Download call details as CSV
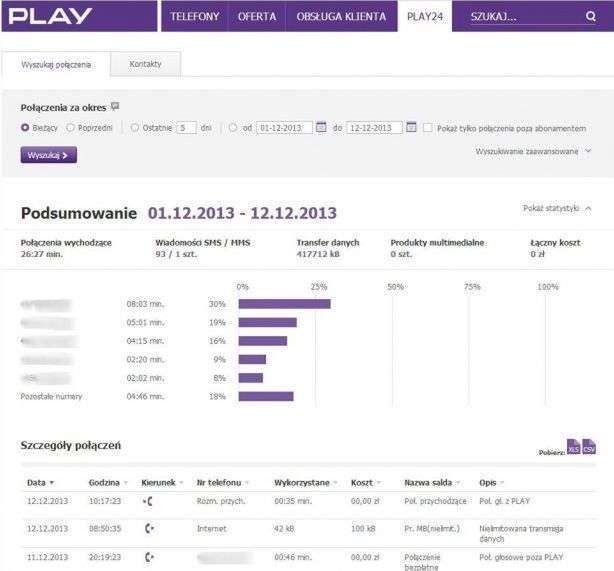 589,447
